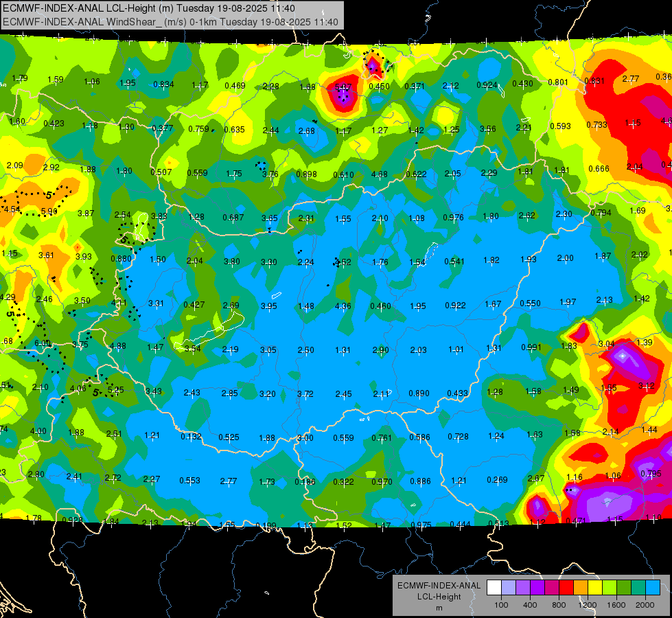Click the teal legend swatch
The height and width of the screenshot is (618, 672).
[x=638, y=588]
